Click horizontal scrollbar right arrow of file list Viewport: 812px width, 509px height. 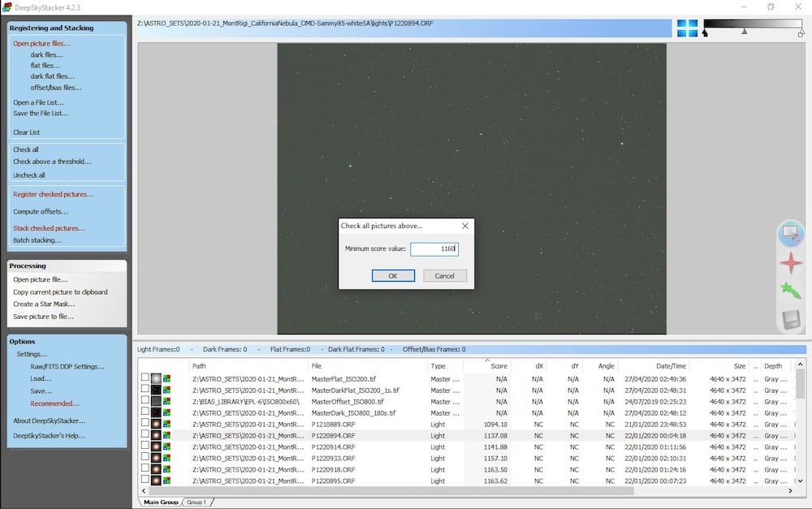[790, 490]
